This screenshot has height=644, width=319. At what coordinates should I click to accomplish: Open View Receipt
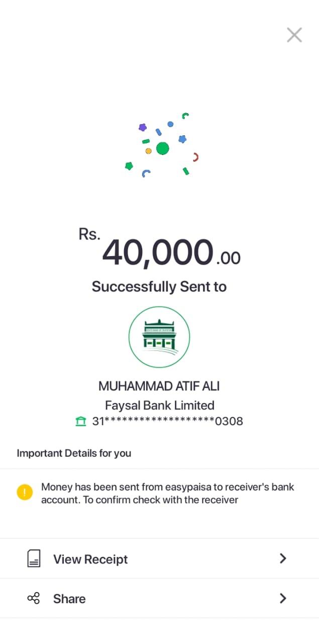point(90,559)
